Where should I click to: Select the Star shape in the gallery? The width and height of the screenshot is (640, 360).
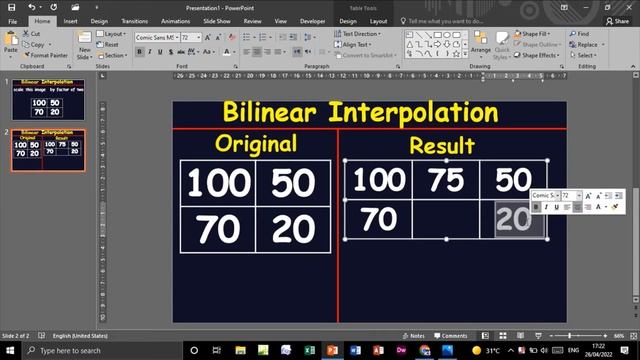pos(456,54)
